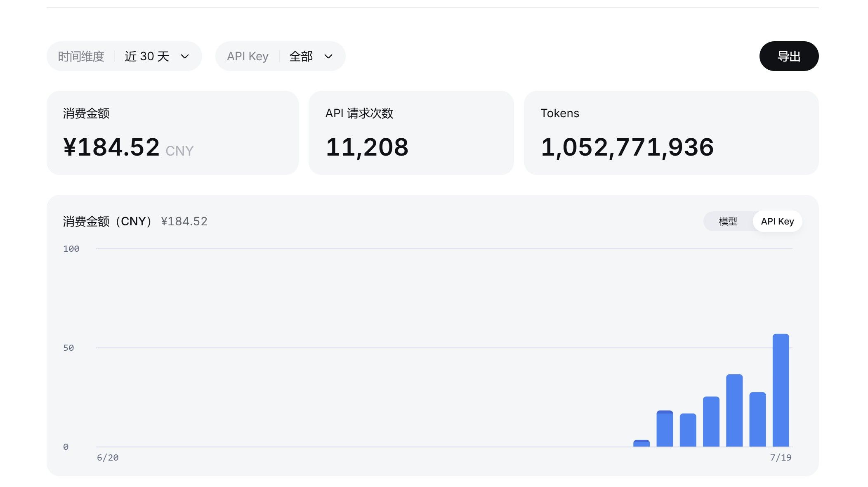Image resolution: width=868 pixels, height=487 pixels.
Task: Click the smallest bar in the chart
Action: pyautogui.click(x=642, y=443)
